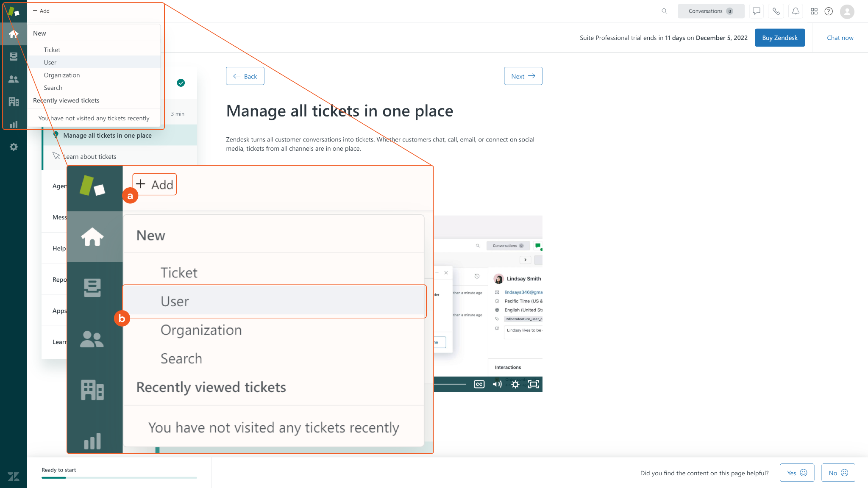Image resolution: width=868 pixels, height=488 pixels.
Task: Open the help question mark icon
Action: (x=829, y=11)
